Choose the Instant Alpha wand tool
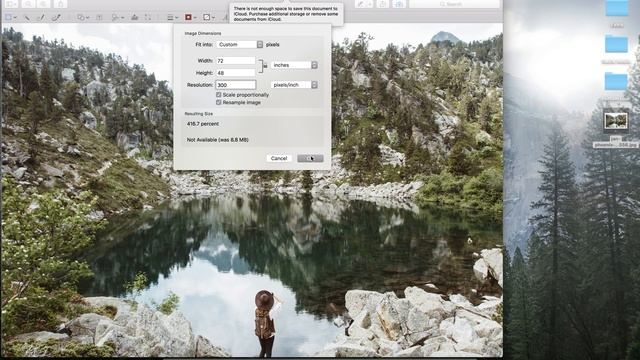 point(27,18)
